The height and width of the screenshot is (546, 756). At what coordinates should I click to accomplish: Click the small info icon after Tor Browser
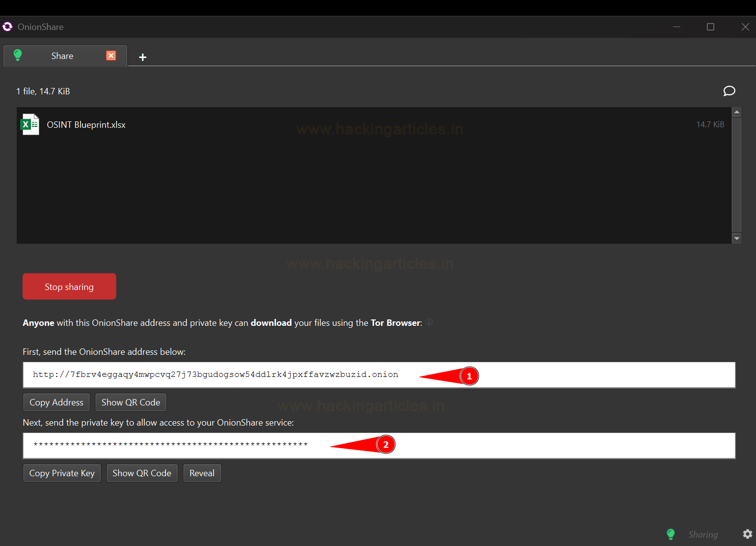429,322
